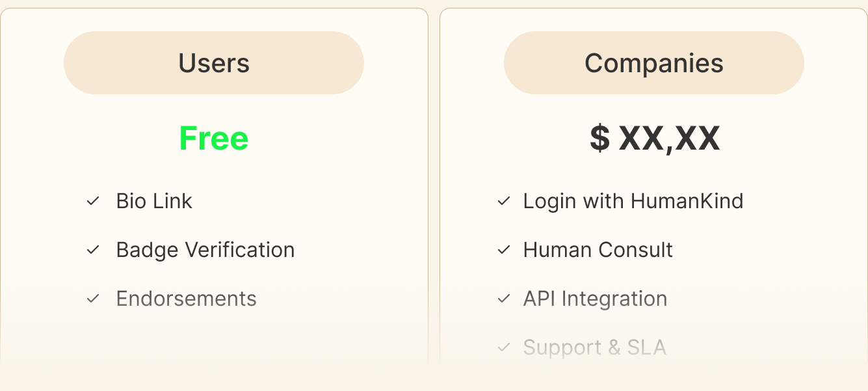Screen dimensions: 868x391
Task: Click the API Integration feature text
Action: [x=595, y=299]
